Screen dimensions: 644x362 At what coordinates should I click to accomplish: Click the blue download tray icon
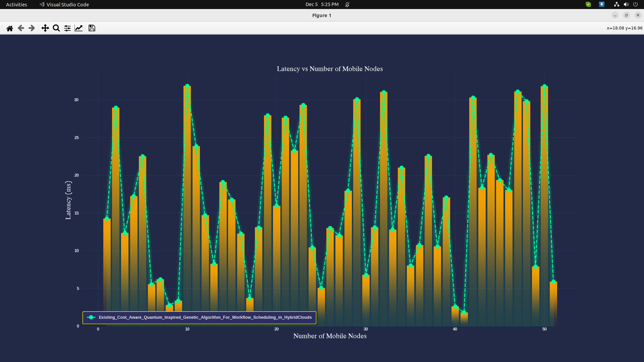602,4
